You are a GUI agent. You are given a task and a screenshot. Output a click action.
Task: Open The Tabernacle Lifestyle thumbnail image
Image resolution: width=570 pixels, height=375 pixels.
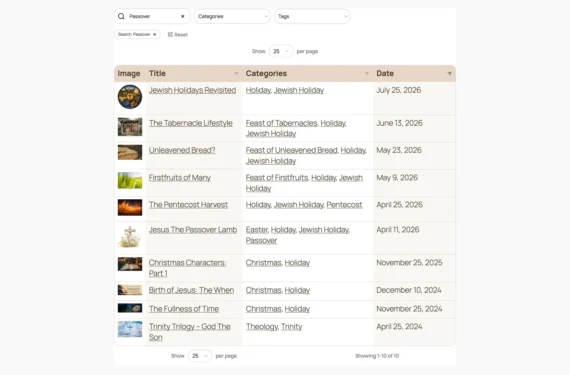(x=130, y=127)
